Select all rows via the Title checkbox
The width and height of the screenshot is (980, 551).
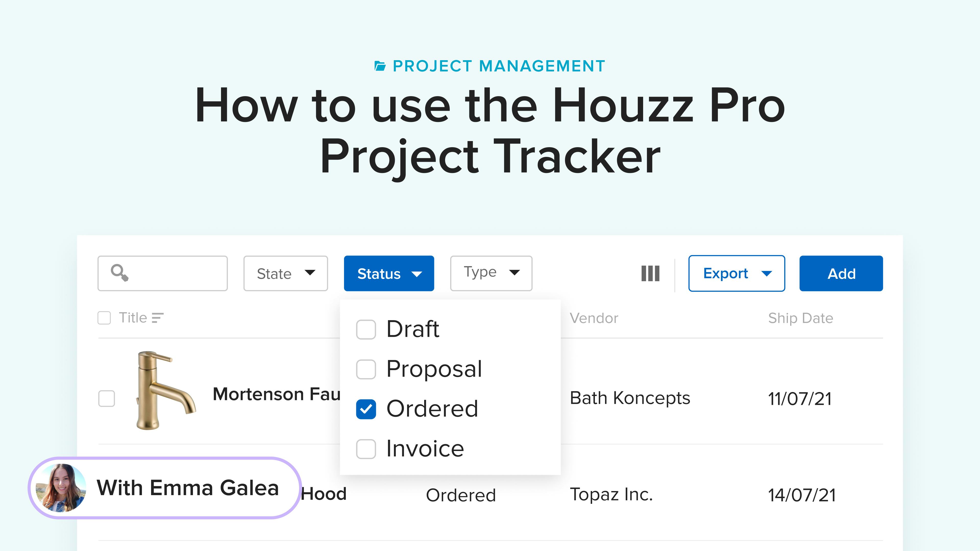pos(104,318)
